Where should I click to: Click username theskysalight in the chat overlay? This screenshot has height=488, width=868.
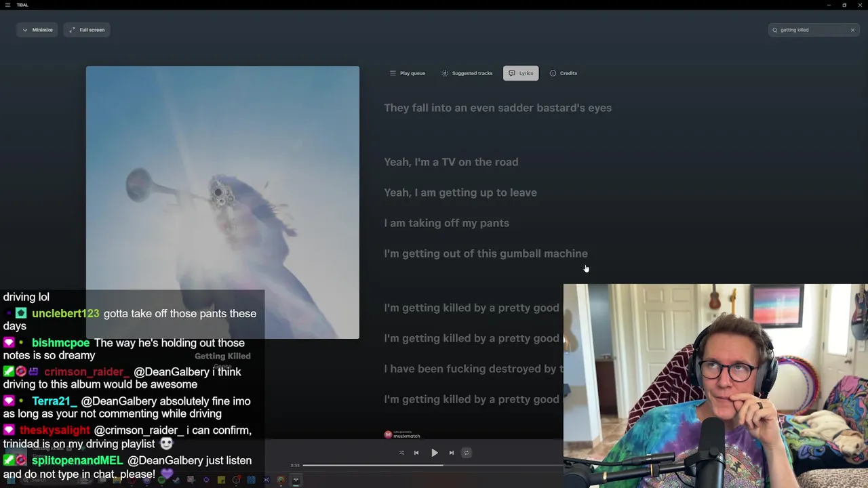(54, 430)
